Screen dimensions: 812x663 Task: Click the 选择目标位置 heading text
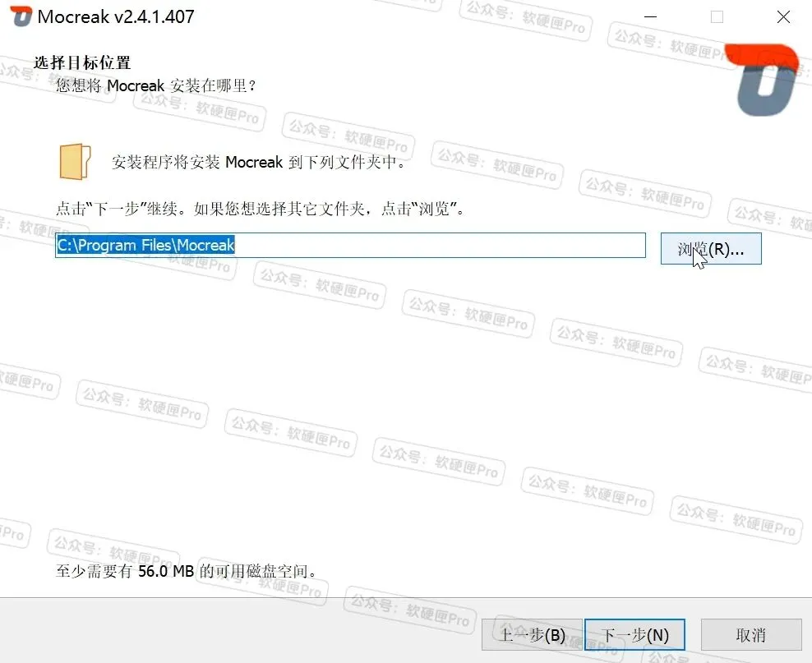[x=82, y=62]
